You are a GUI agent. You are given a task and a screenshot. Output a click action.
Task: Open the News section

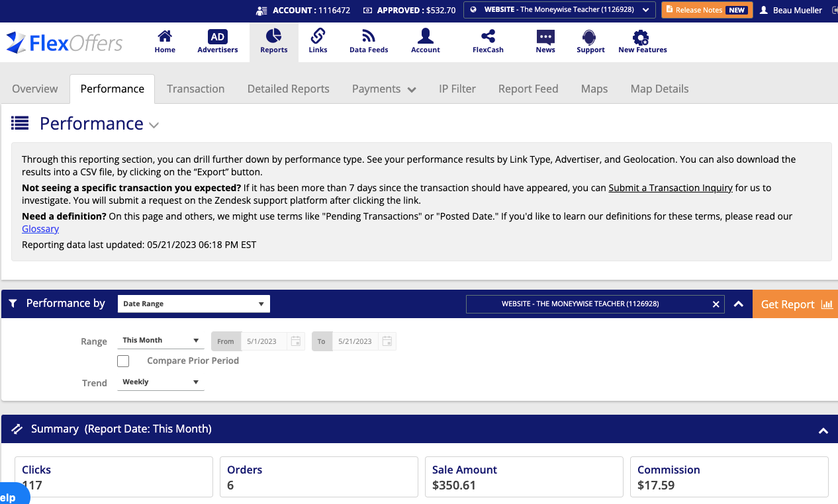[x=545, y=42]
